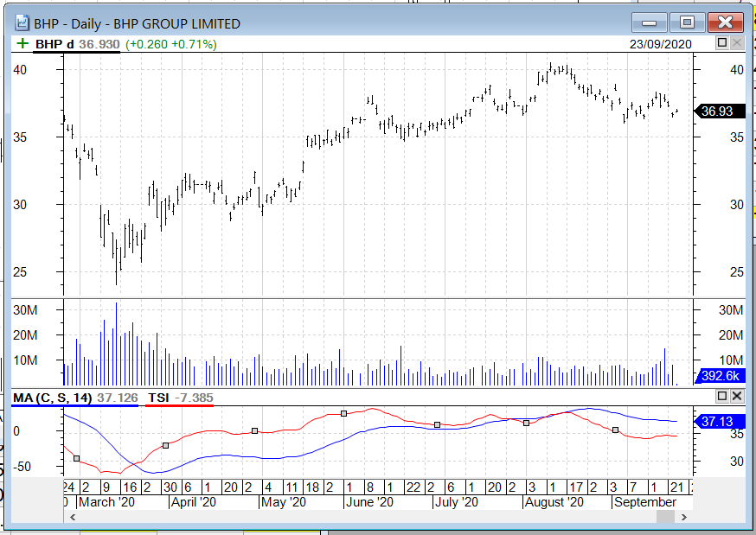This screenshot has height=535, width=756.
Task: Click the March '20 label on time axis
Action: coord(106,502)
